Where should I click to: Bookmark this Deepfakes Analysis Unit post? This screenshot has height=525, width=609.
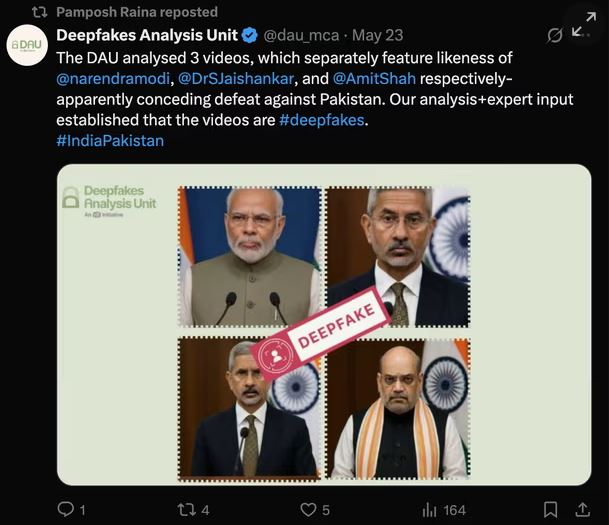click(551, 510)
